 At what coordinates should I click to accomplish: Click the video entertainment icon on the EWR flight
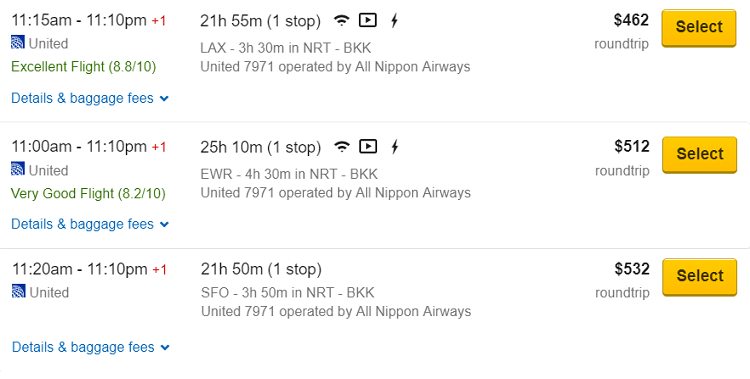pos(368,146)
